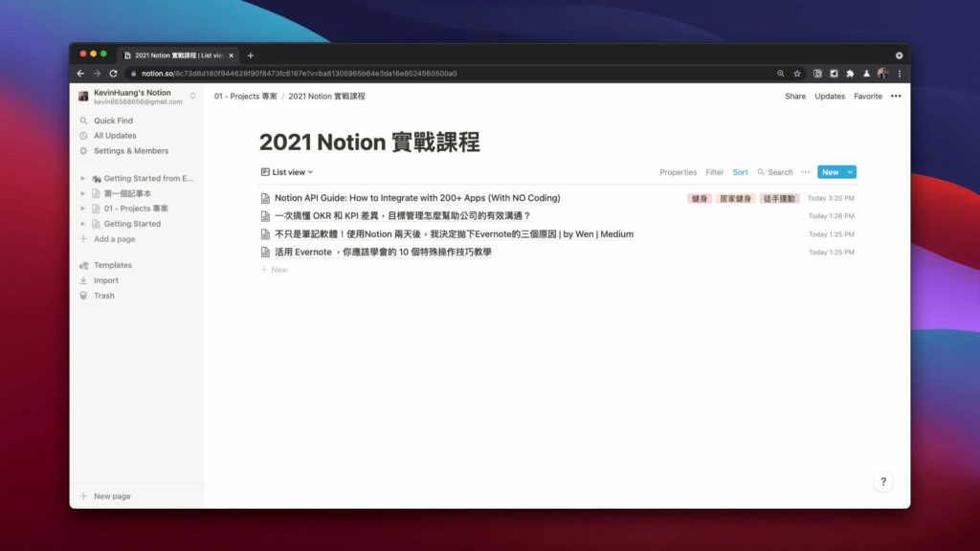The image size is (980, 551).
Task: Open 第一個記事本 page in sidebar
Action: point(127,193)
